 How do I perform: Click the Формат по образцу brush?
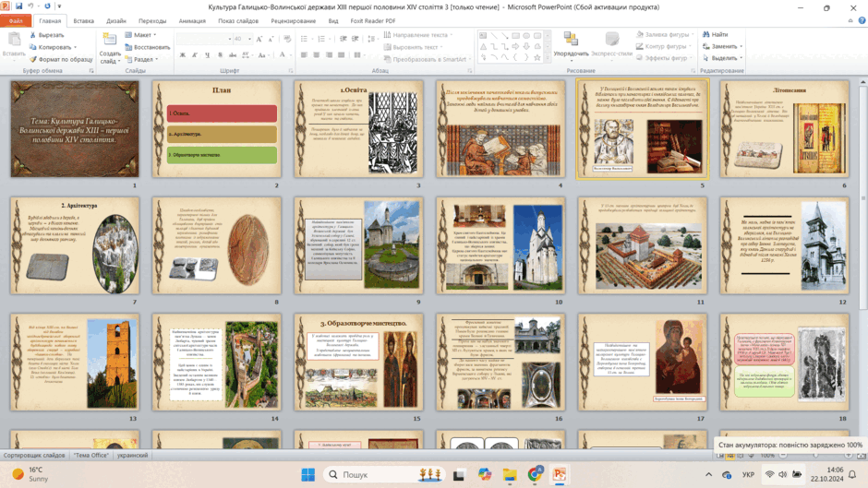click(x=32, y=59)
